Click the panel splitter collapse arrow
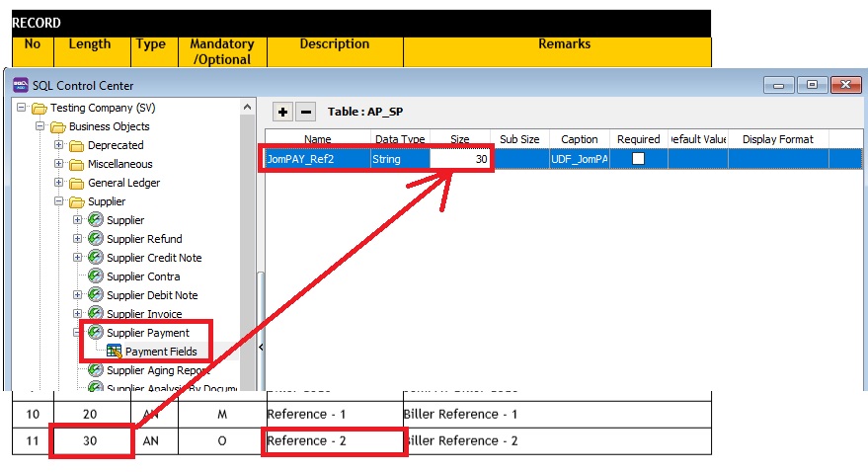 261,348
